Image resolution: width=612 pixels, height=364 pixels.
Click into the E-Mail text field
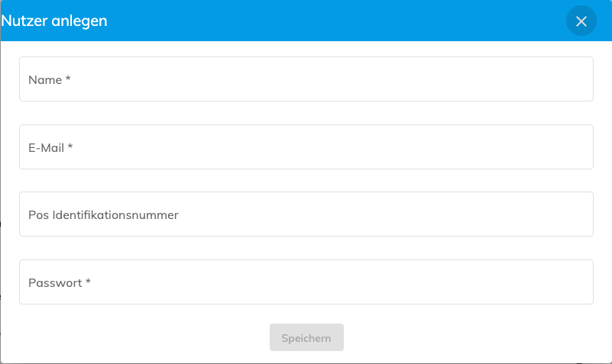[306, 147]
